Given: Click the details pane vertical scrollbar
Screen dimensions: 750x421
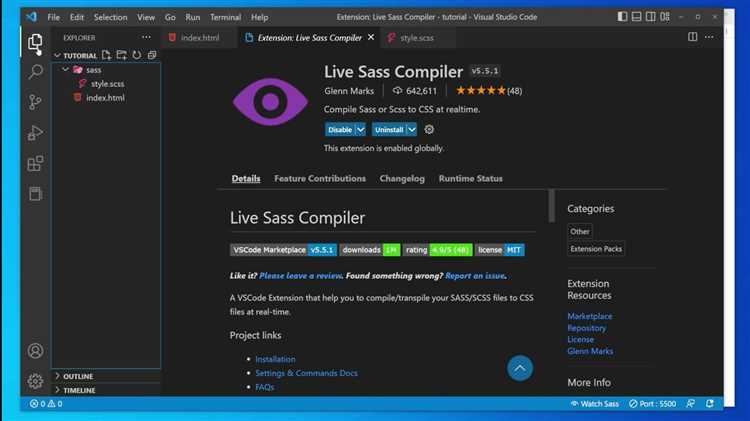Looking at the screenshot, I should click(551, 206).
